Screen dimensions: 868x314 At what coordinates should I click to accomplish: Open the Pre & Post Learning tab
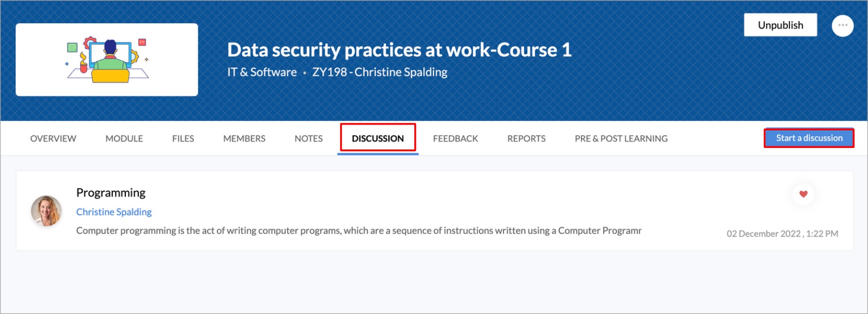(x=621, y=139)
